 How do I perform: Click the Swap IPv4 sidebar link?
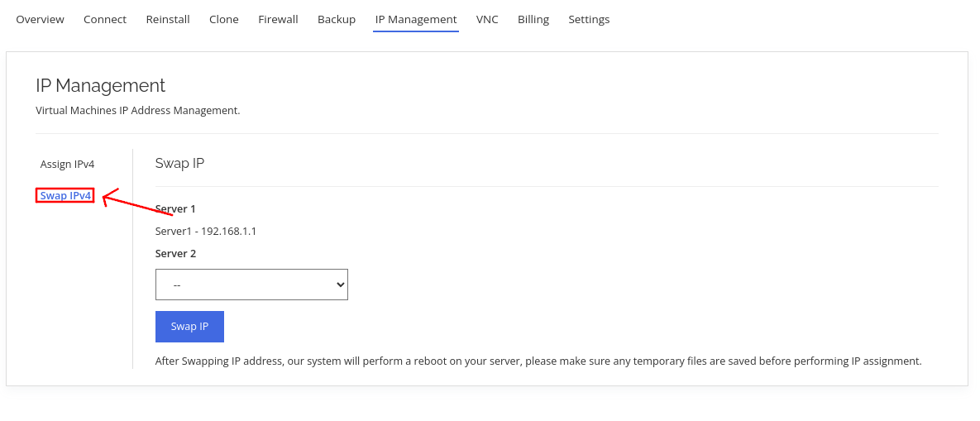pyautogui.click(x=65, y=195)
